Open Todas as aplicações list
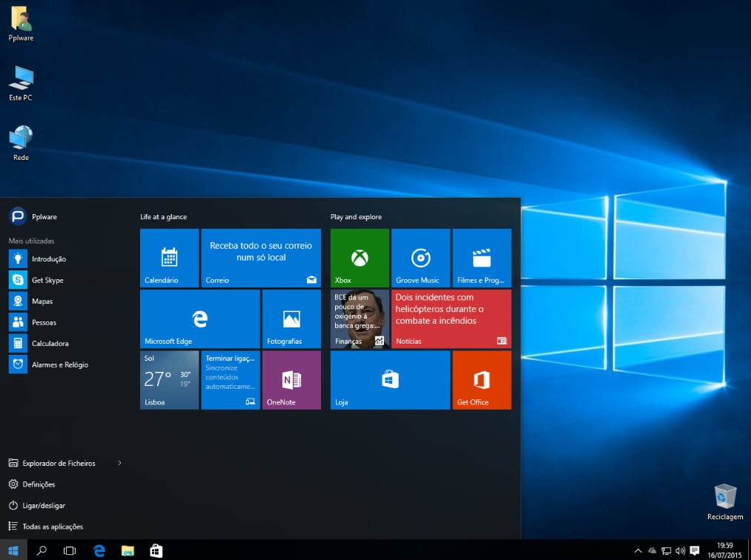751x560 pixels. [52, 527]
